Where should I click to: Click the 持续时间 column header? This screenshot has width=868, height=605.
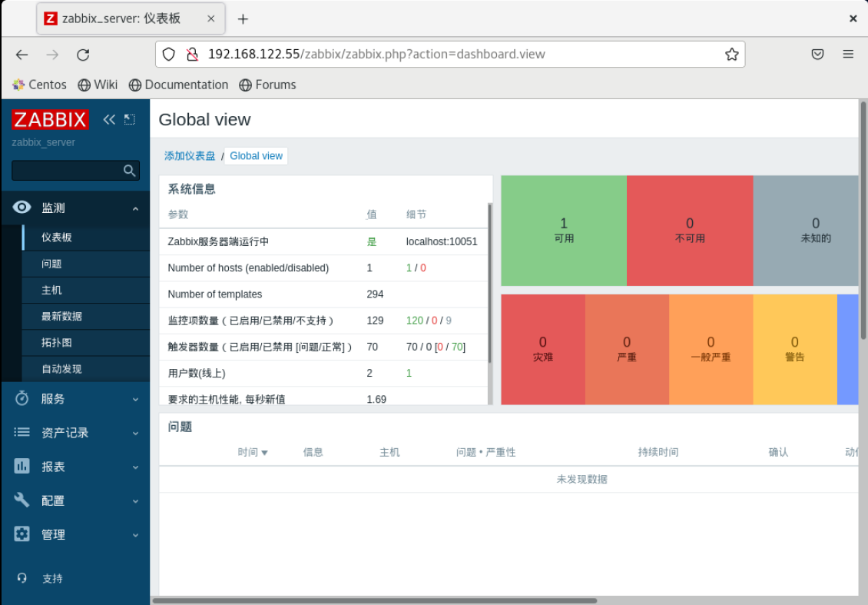point(658,452)
